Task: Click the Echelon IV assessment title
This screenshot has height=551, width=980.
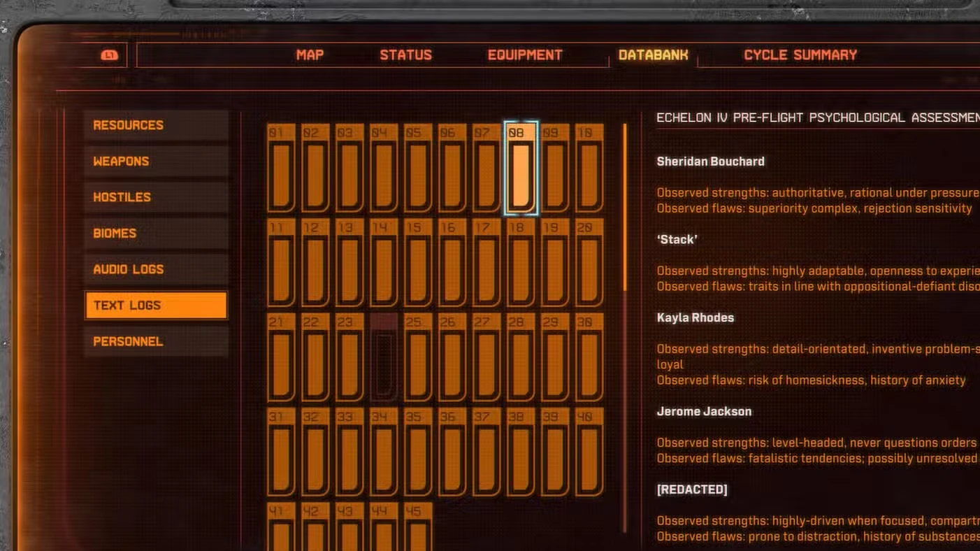Action: (x=818, y=117)
